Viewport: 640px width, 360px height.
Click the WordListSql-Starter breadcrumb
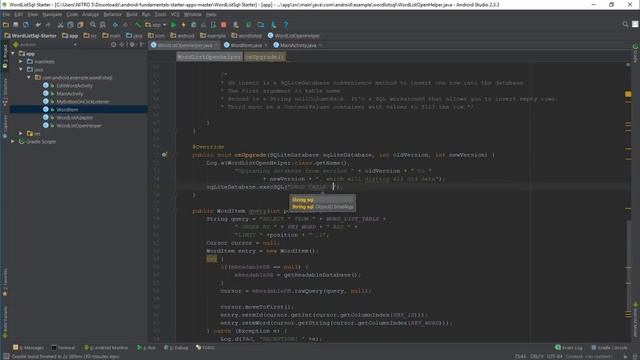point(30,36)
